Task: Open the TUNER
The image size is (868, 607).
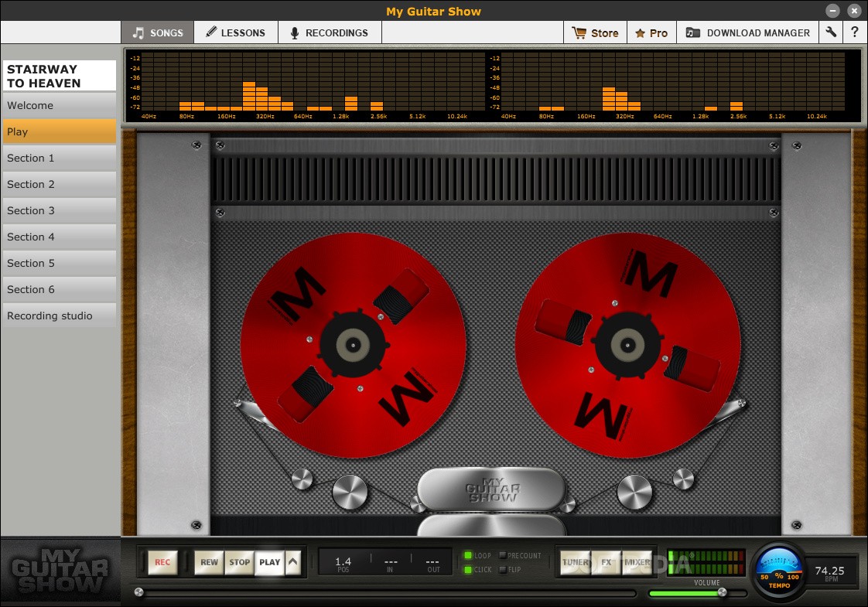Action: pyautogui.click(x=576, y=562)
